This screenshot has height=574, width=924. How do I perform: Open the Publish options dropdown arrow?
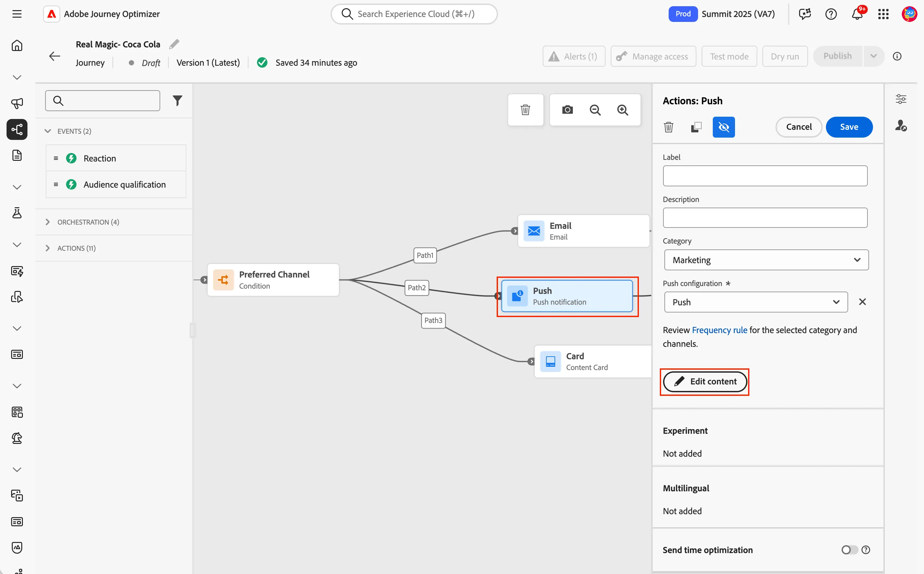pyautogui.click(x=874, y=56)
